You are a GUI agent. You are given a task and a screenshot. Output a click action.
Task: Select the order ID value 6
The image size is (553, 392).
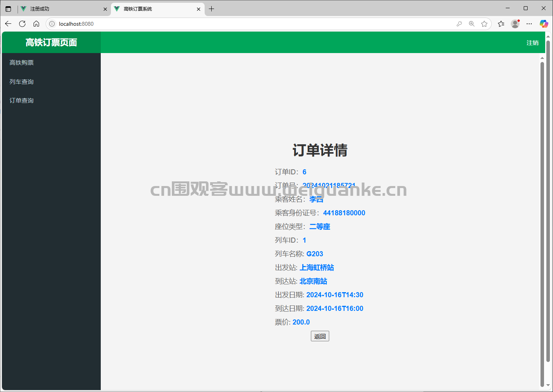(x=304, y=172)
